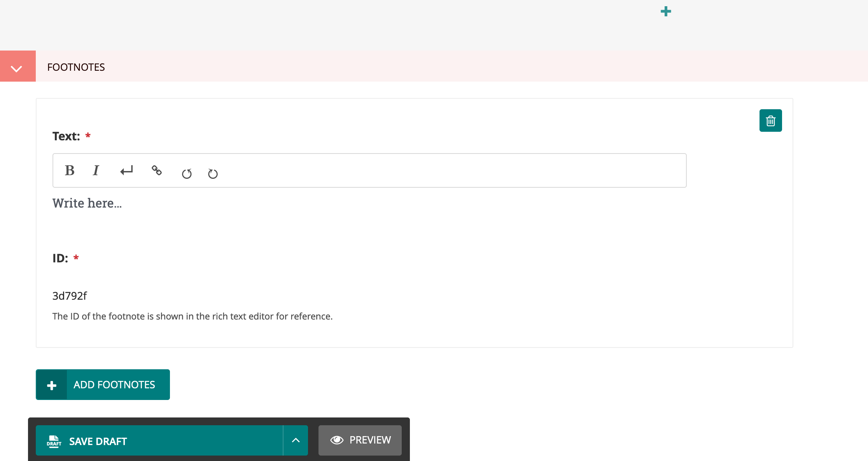Insert a link using chain icon
The width and height of the screenshot is (868, 461).
click(x=157, y=170)
